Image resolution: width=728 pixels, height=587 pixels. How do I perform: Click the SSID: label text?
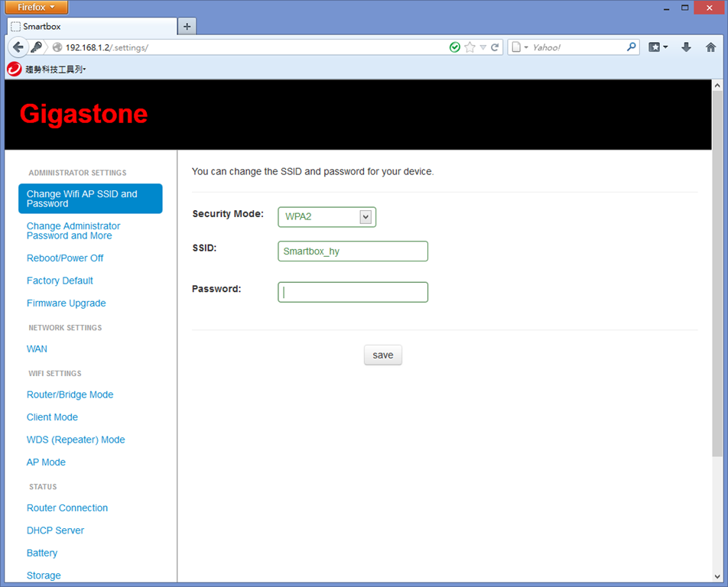point(204,248)
